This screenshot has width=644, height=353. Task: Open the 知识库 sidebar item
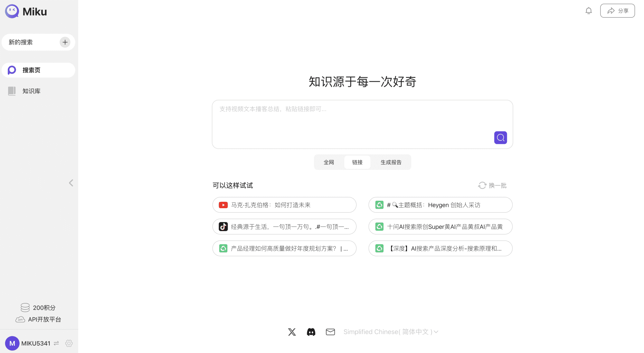tap(32, 91)
